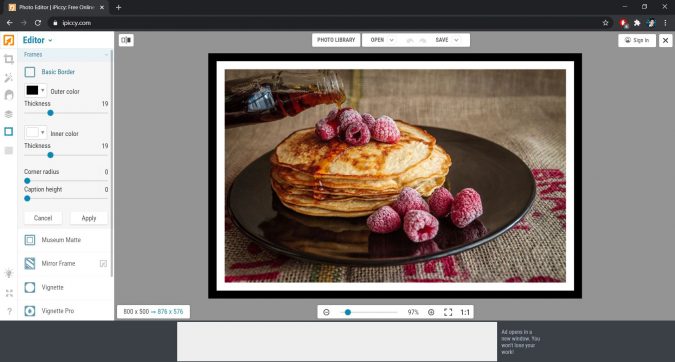This screenshot has height=362, width=675.
Task: Open the Layers tool in sidebar
Action: point(9,114)
